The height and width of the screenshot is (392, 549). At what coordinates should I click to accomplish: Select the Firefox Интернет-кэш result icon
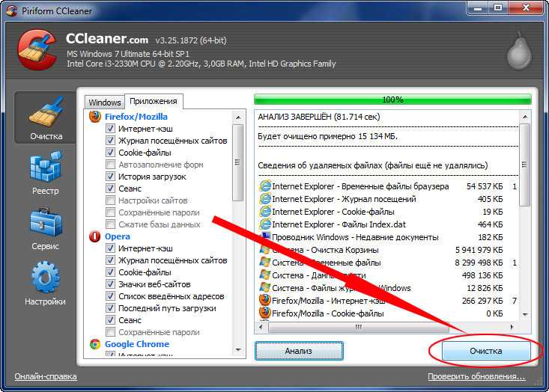(265, 301)
